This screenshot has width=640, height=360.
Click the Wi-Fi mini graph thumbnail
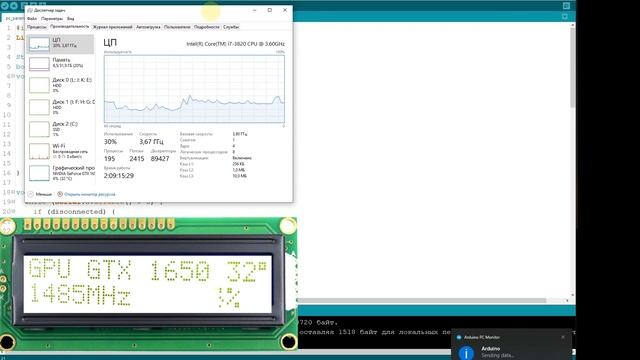tap(39, 151)
